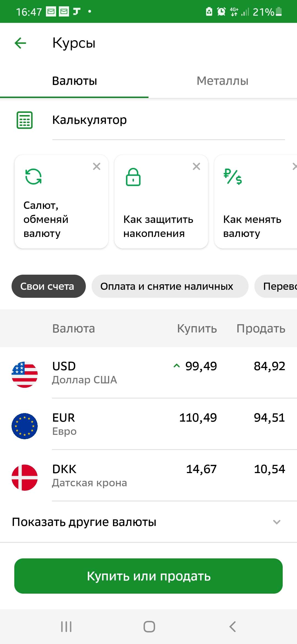Open the USD buy rate 99,49

201,366
